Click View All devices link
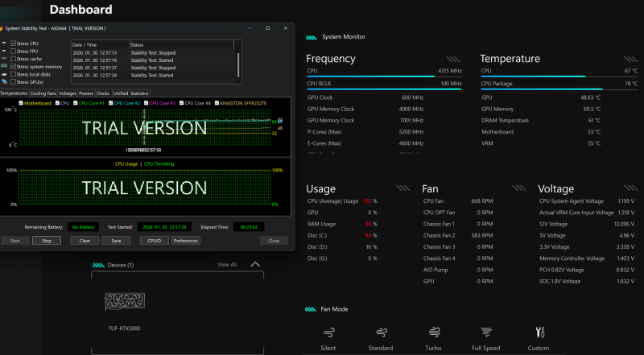The width and height of the screenshot is (644, 355). pos(227,265)
